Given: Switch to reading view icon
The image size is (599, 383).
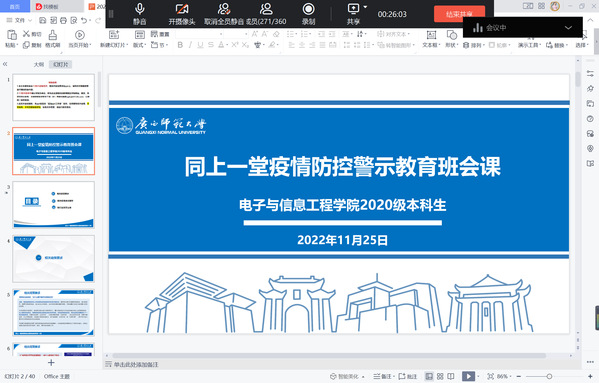Looking at the screenshot, I should [451, 377].
